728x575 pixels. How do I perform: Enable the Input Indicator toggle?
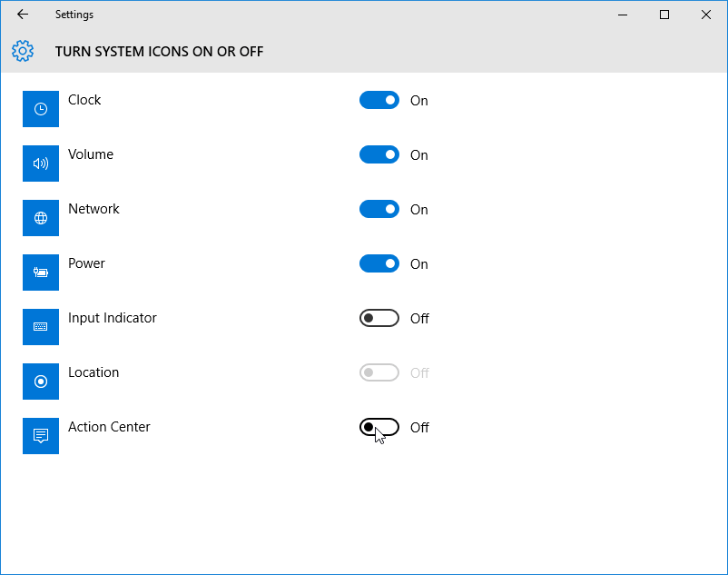click(x=379, y=318)
